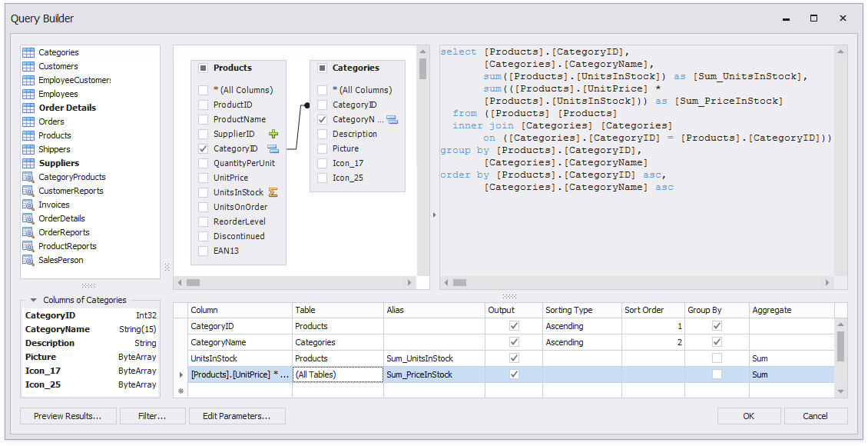Click the SalesPerson view icon
Screen dimensions: 868x446
click(x=28, y=260)
